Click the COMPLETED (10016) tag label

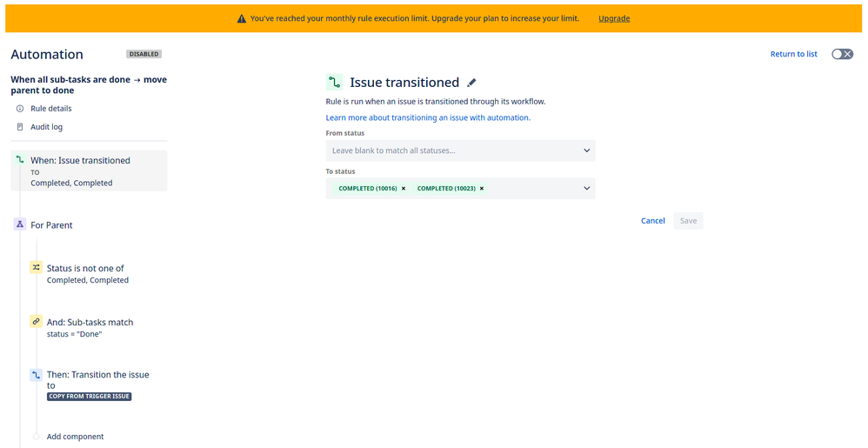point(368,188)
